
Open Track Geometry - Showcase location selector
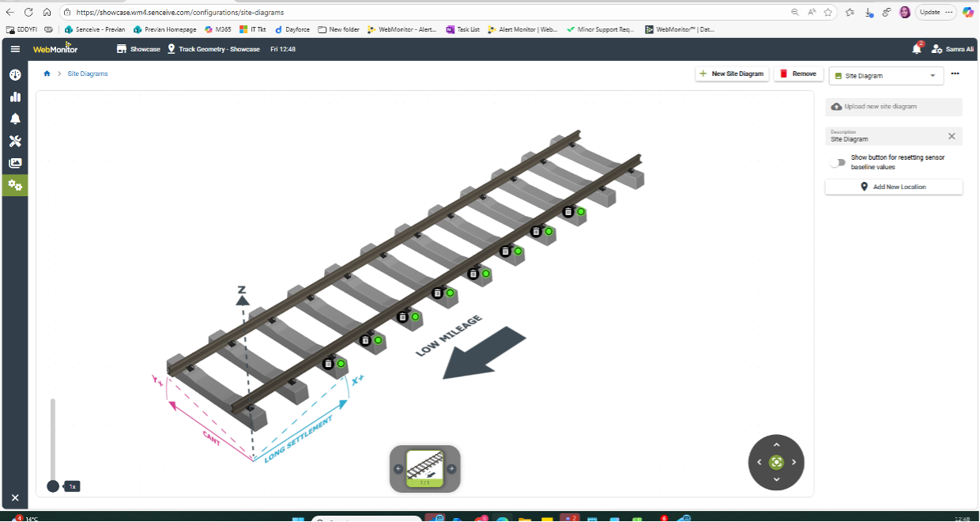point(213,49)
